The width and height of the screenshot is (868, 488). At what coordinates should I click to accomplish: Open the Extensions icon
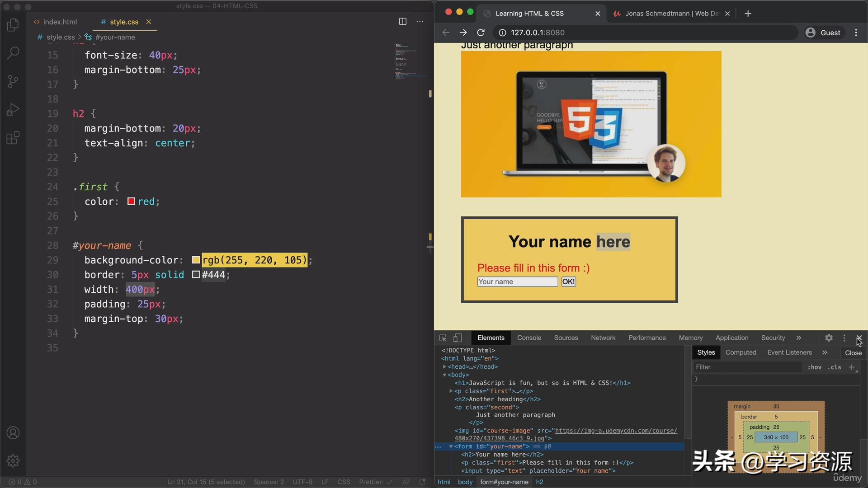click(13, 138)
